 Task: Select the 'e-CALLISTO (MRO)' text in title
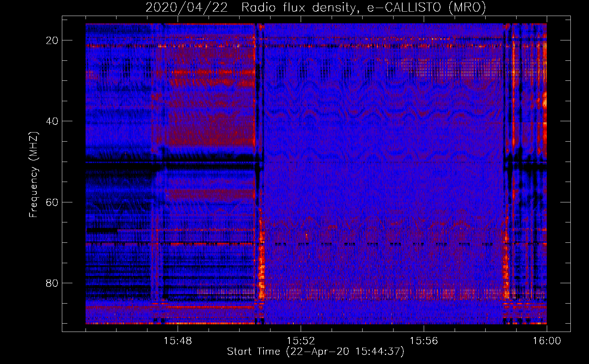tap(426, 7)
